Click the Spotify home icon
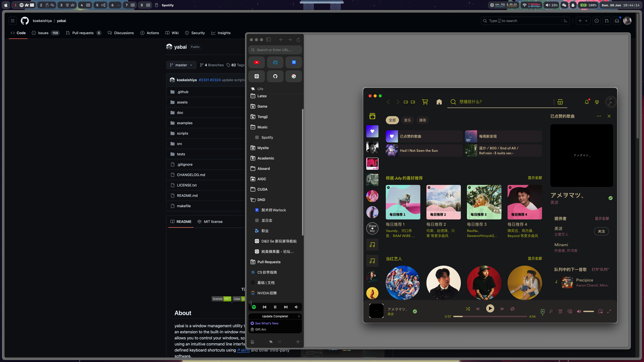This screenshot has width=644, height=362. click(x=439, y=102)
